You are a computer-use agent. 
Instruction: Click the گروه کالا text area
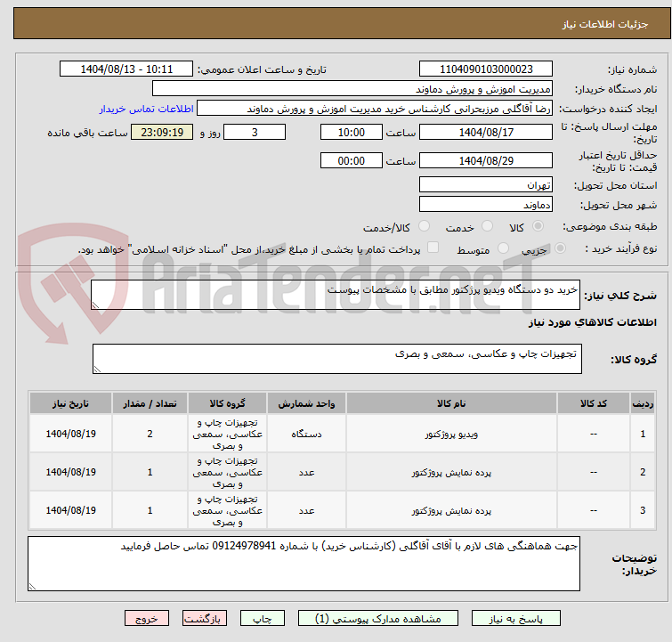pyautogui.click(x=336, y=359)
